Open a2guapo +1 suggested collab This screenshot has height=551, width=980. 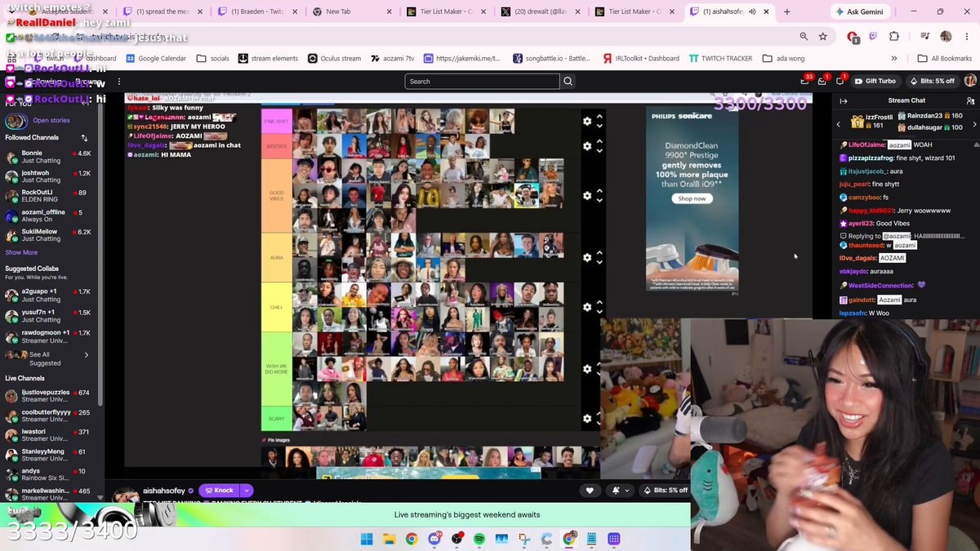(x=49, y=295)
